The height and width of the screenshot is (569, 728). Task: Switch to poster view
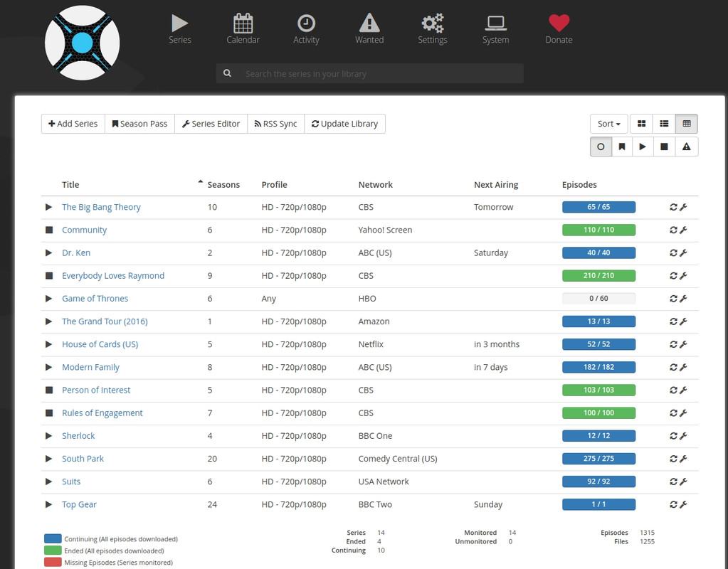point(641,124)
